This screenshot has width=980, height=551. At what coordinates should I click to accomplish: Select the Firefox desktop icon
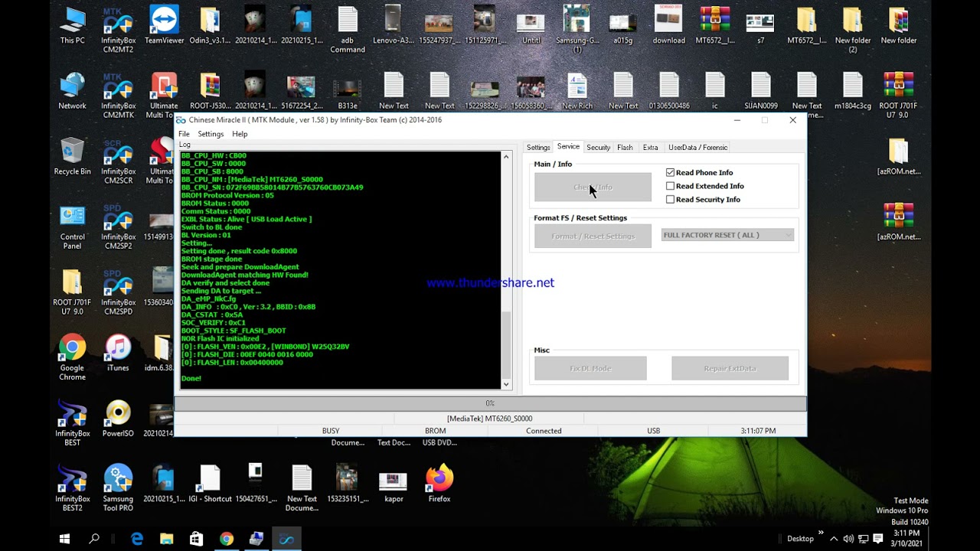(439, 484)
